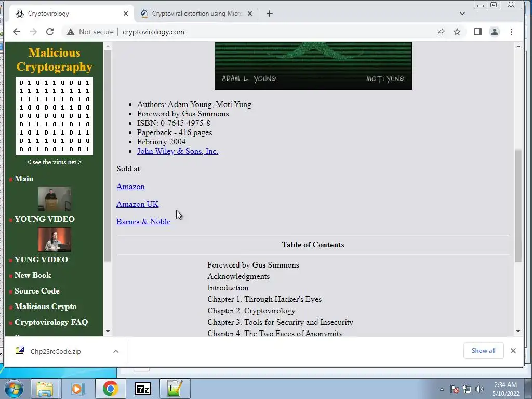Viewport: 532px width, 399px height.
Task: Click Show all downloads
Action: pyautogui.click(x=484, y=351)
